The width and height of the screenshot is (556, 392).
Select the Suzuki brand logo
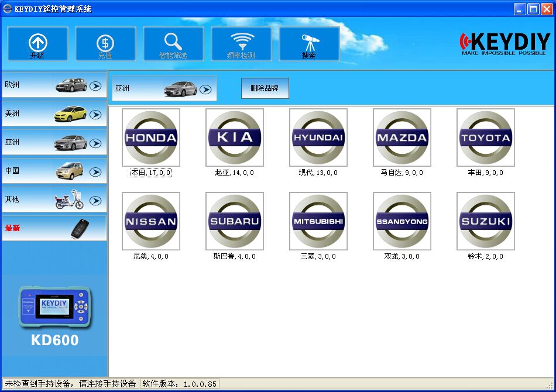tap(486, 221)
